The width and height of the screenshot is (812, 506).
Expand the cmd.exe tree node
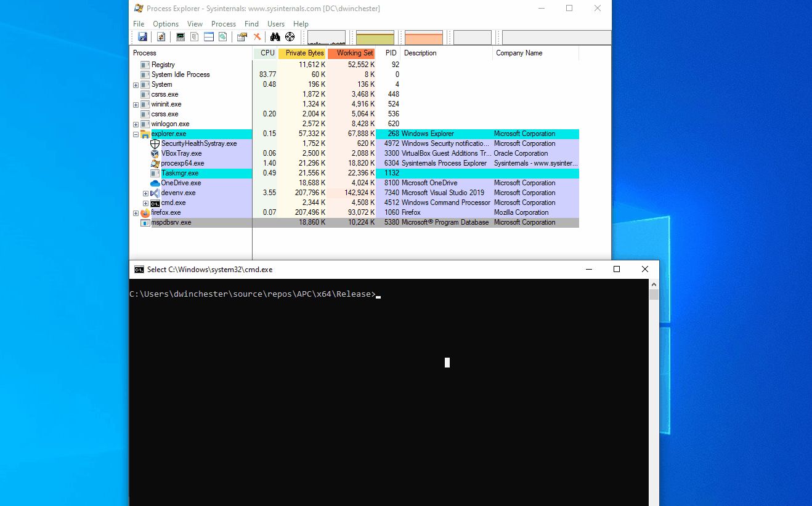pos(145,203)
